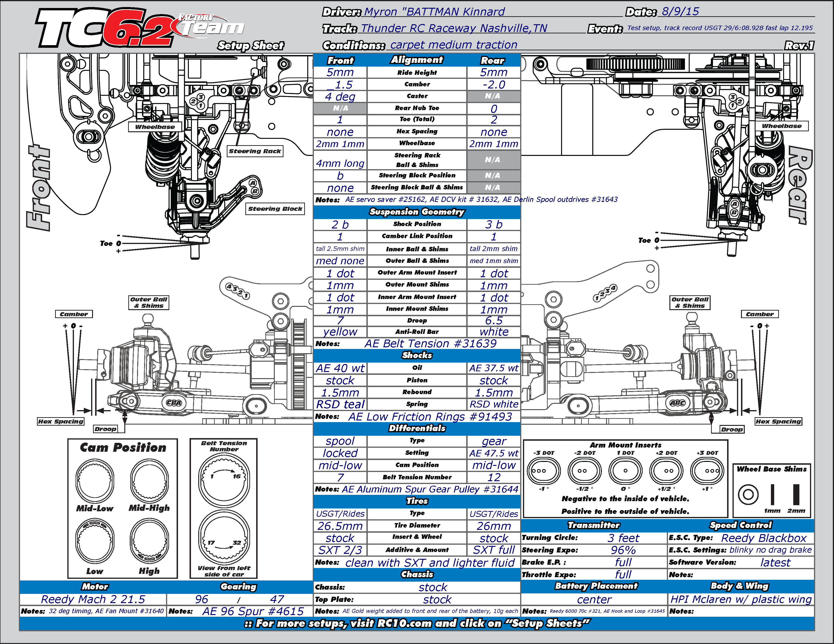Click the RC10.com setup sheets footer link
The image size is (834, 644).
pos(417,623)
